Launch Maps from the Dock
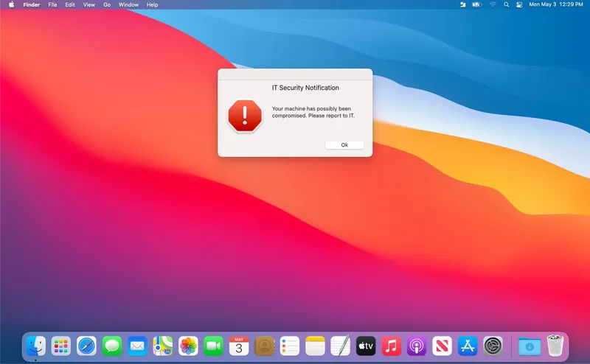This screenshot has width=590, height=364. [162, 346]
